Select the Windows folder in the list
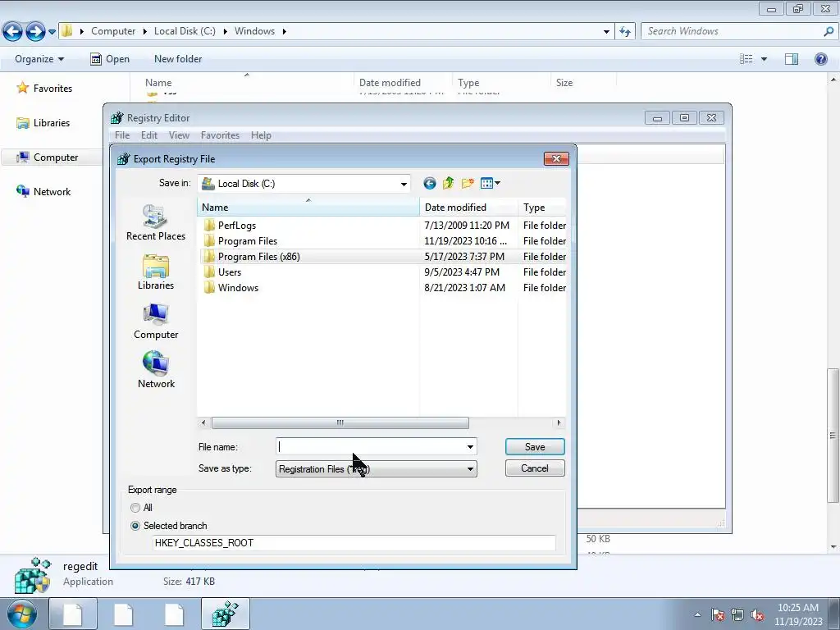The image size is (840, 630). [x=238, y=288]
